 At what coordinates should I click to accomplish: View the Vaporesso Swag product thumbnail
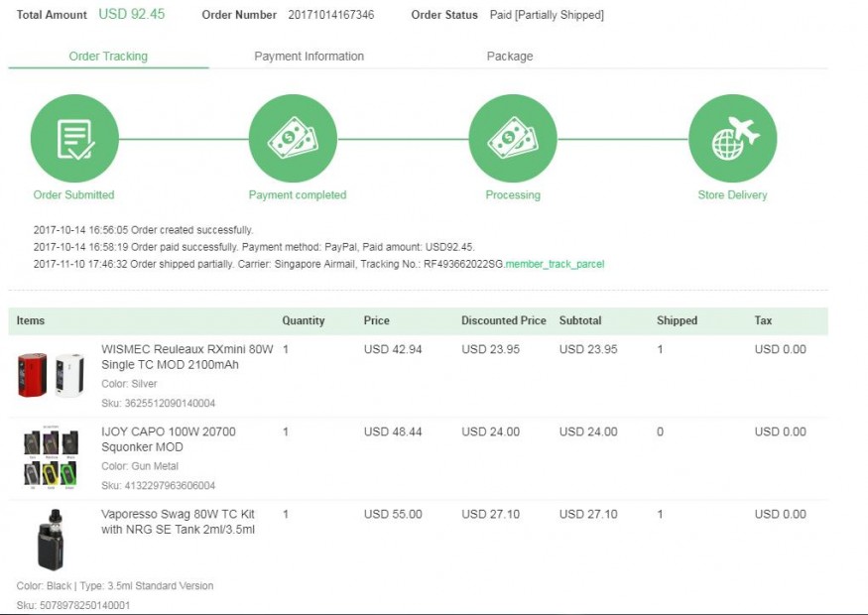pyautogui.click(x=50, y=539)
